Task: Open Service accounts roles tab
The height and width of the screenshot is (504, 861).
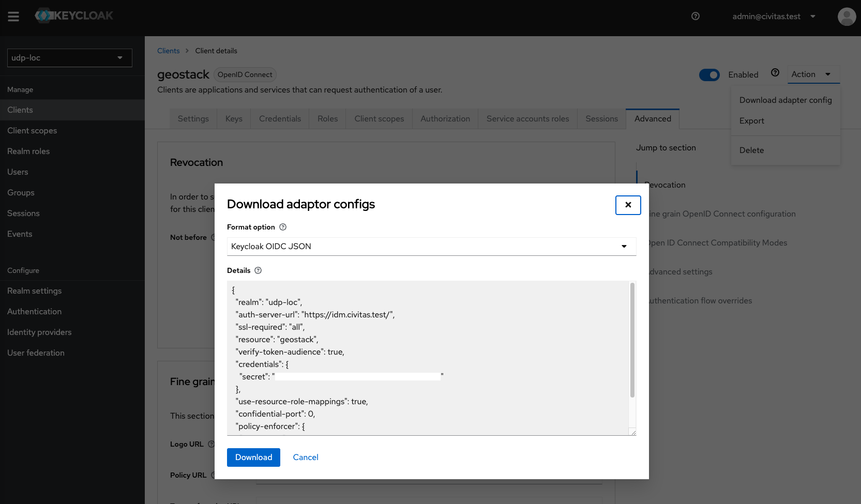Action: tap(527, 119)
